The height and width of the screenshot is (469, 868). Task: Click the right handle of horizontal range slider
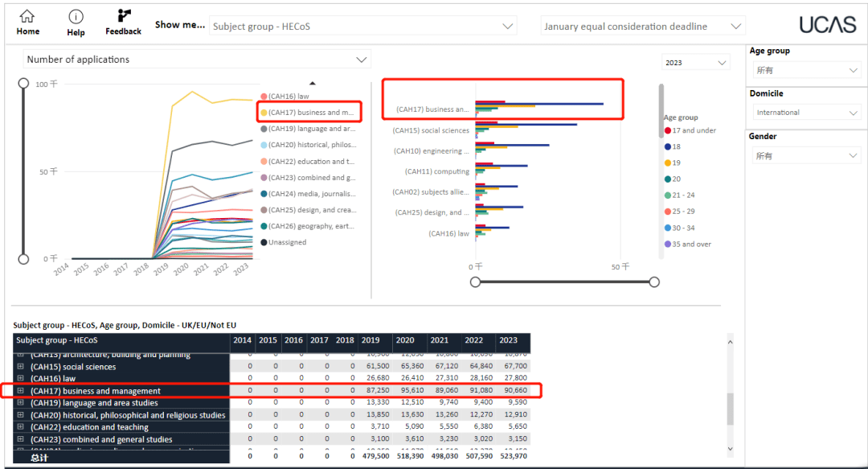pos(654,282)
